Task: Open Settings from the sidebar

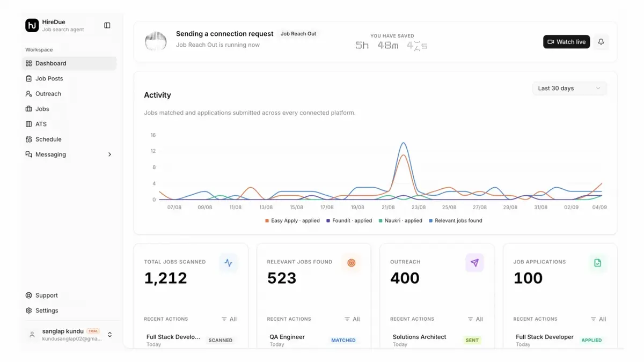Action: (69, 311)
